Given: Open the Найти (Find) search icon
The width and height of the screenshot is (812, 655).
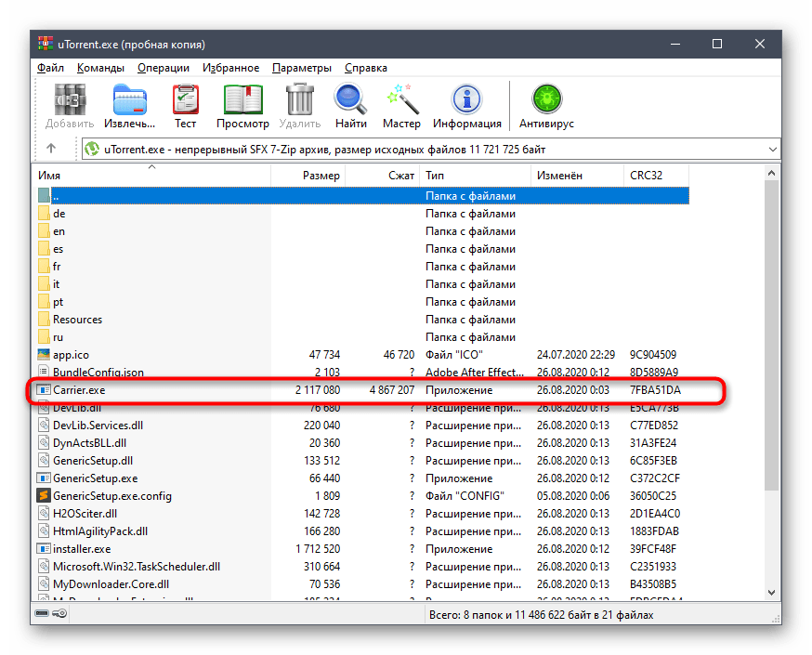Looking at the screenshot, I should coord(351,100).
